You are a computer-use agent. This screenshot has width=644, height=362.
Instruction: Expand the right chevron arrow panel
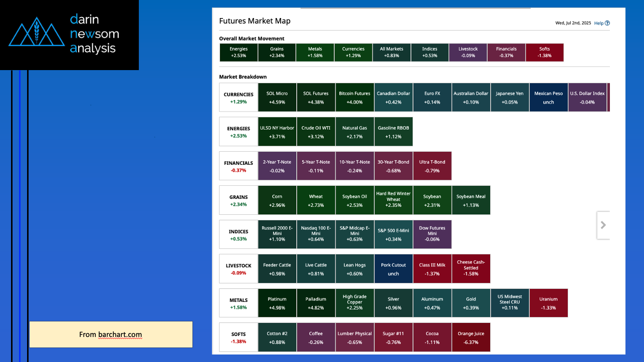(x=603, y=225)
